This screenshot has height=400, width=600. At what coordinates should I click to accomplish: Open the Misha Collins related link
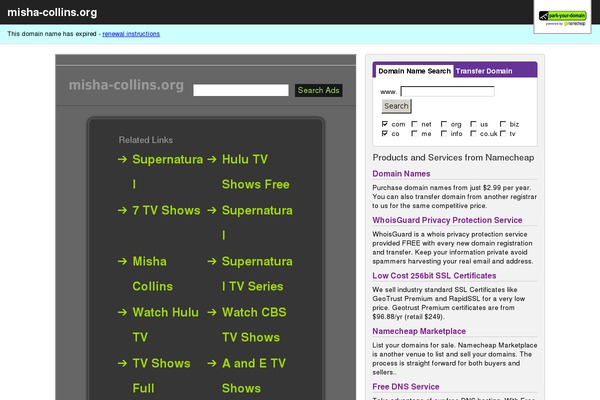(x=152, y=274)
